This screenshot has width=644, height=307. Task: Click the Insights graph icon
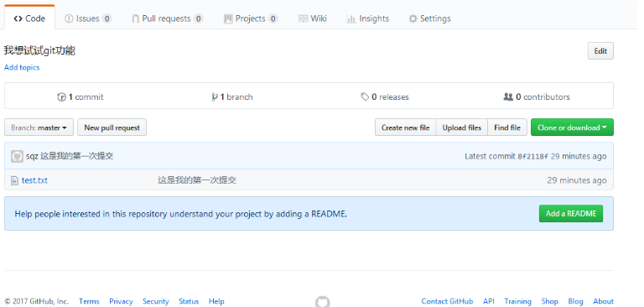click(351, 18)
